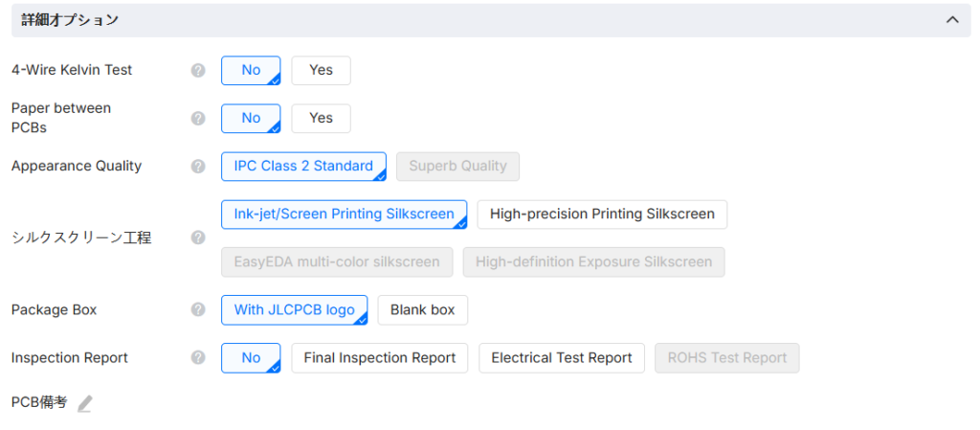Screen dimensions: 980x430
Task: Click Inspection Report help icon
Action: click(x=198, y=357)
